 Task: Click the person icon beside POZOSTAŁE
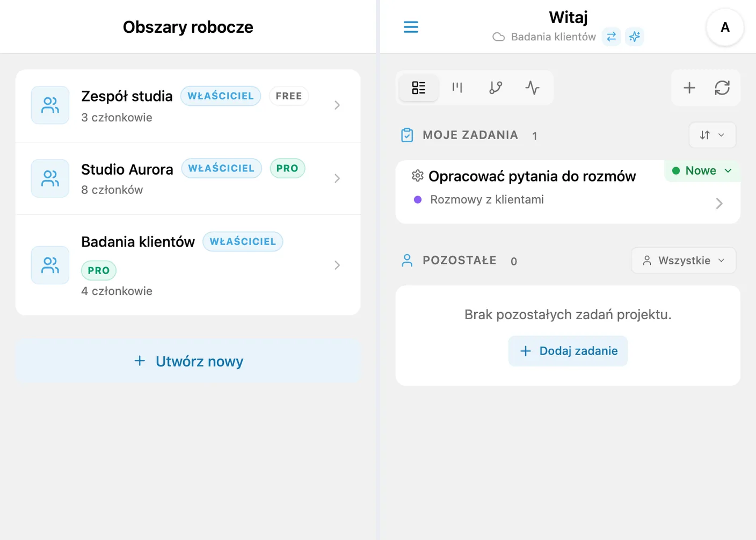point(408,261)
